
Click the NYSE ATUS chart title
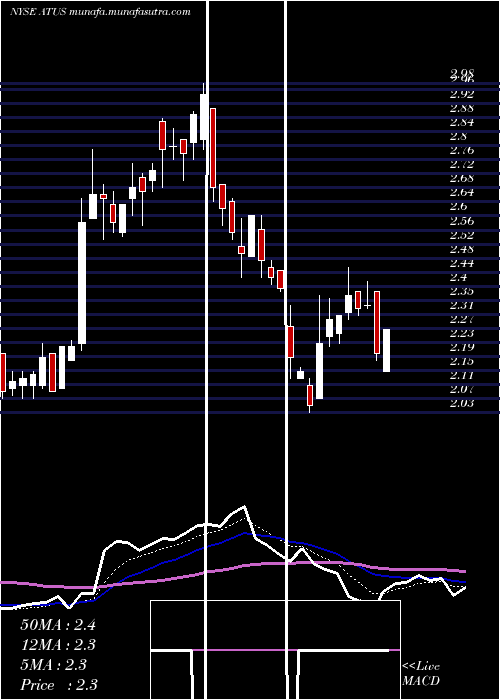[x=101, y=12]
